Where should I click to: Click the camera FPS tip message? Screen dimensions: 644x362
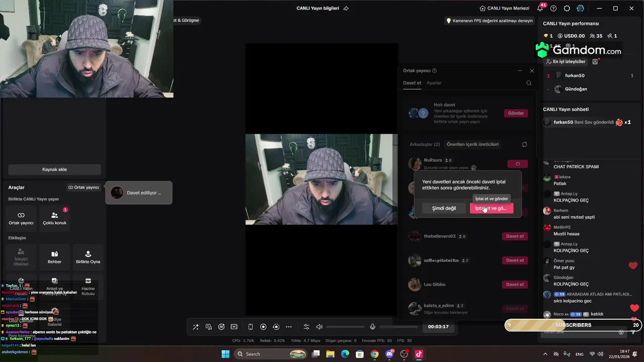(489, 21)
